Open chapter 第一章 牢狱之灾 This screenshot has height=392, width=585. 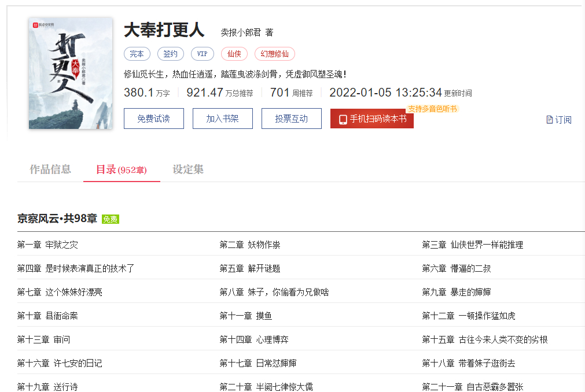tap(47, 245)
